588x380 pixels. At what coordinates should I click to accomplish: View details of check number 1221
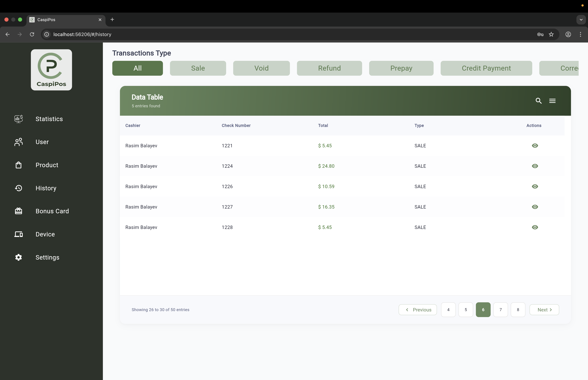click(535, 146)
